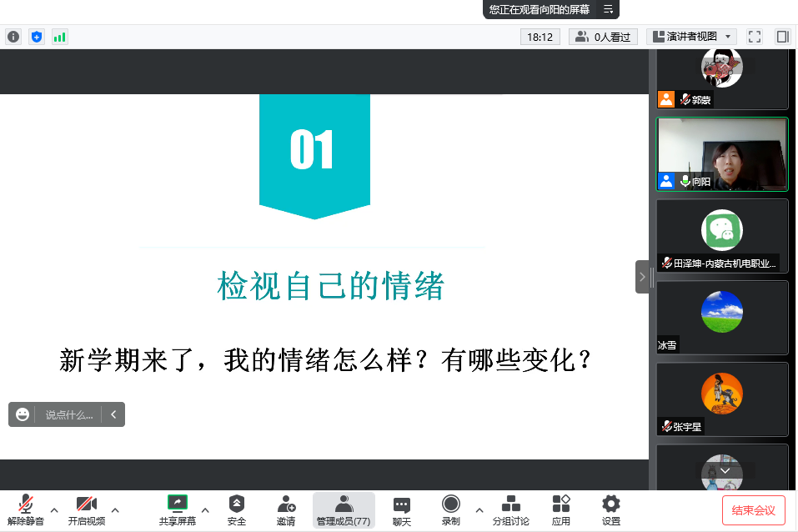Open 管理成员(77) participants list

coord(344,509)
